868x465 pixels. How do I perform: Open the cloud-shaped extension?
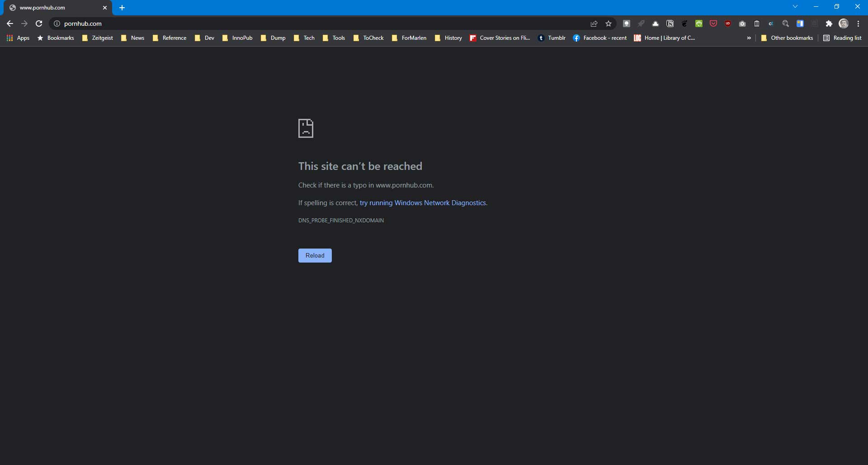click(656, 23)
